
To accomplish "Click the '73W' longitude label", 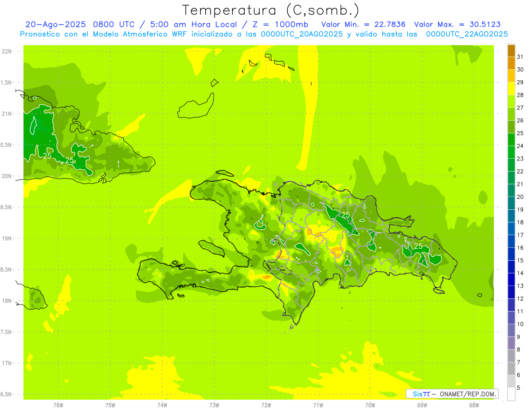I will [x=214, y=405].
